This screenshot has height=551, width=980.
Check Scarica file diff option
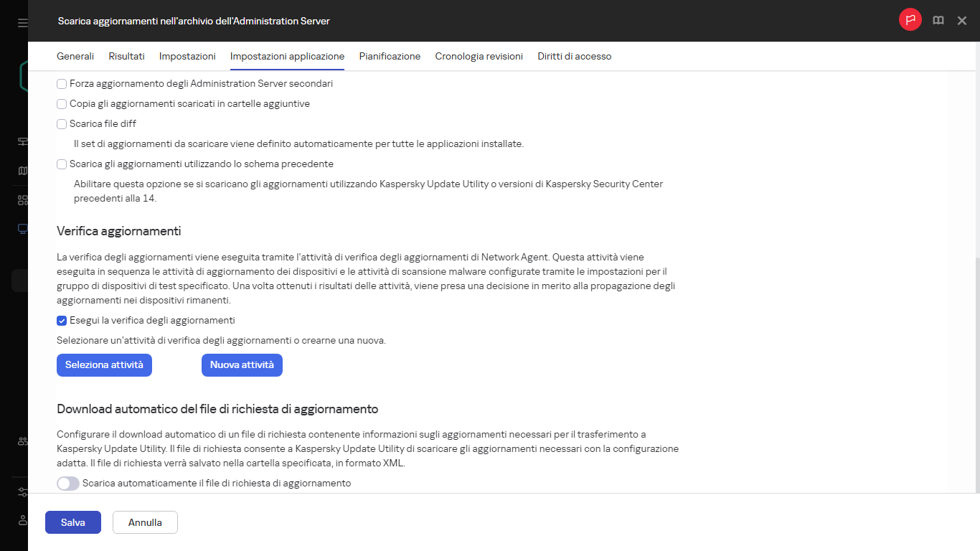pos(62,124)
